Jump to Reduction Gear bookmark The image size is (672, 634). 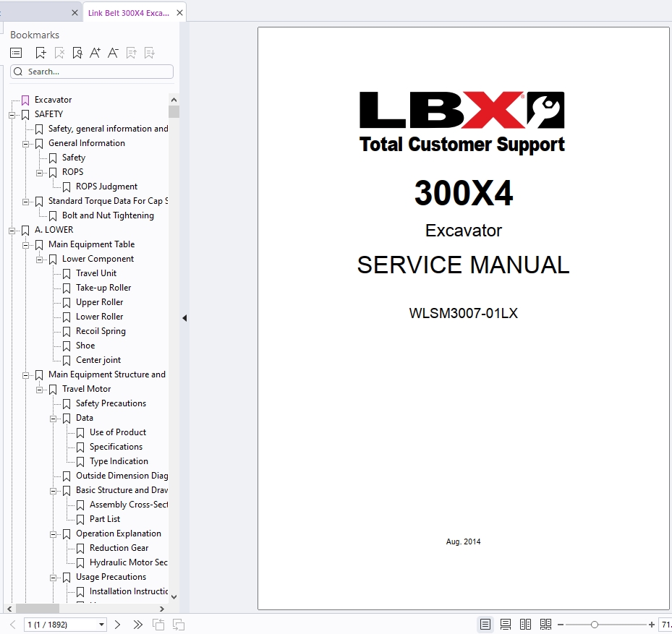click(119, 548)
